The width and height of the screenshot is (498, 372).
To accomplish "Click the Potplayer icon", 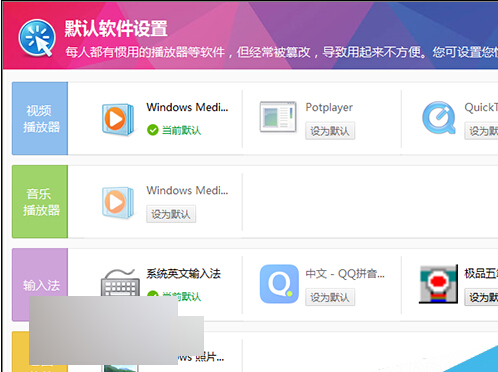I will coord(278,117).
